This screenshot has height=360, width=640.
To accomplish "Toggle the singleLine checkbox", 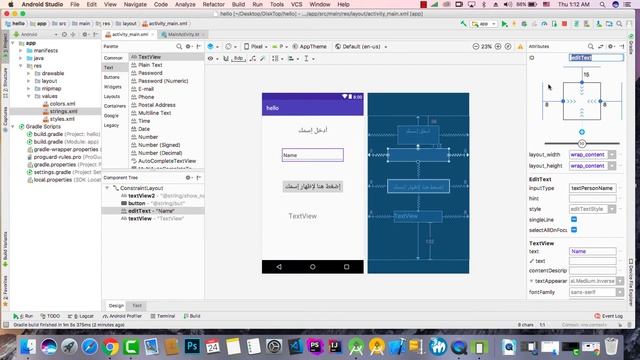I will coord(574,219).
